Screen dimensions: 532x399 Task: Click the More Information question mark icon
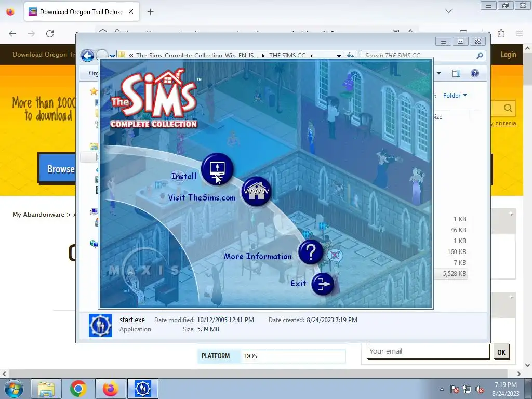[311, 252]
